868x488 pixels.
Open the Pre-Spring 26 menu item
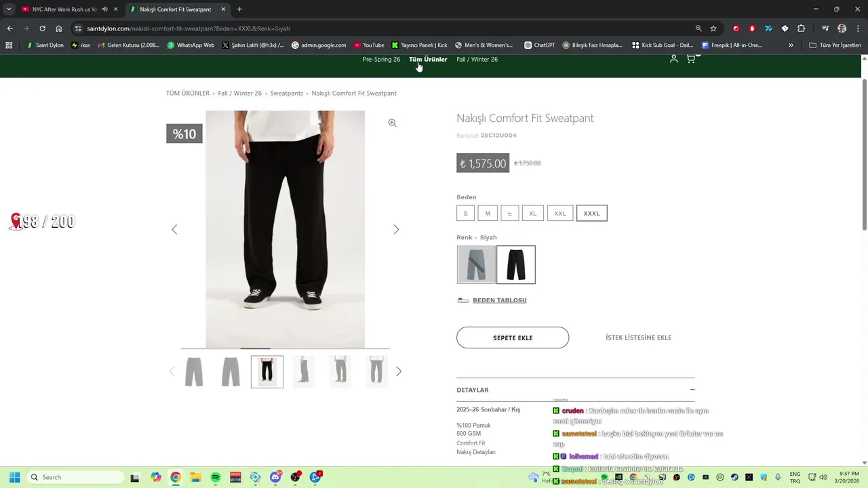tap(381, 60)
